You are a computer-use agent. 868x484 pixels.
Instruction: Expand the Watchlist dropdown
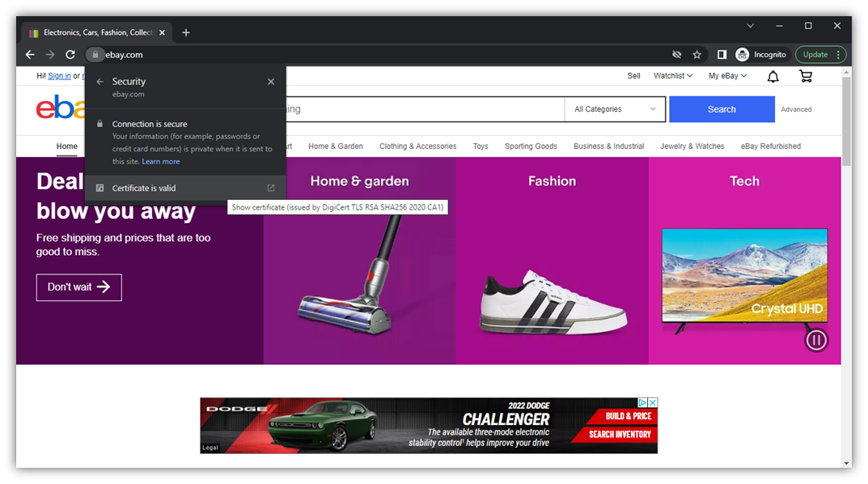pos(673,76)
